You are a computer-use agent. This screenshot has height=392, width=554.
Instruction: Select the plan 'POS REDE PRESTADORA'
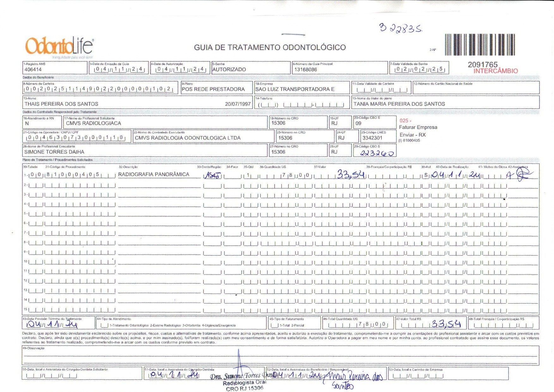(x=213, y=89)
